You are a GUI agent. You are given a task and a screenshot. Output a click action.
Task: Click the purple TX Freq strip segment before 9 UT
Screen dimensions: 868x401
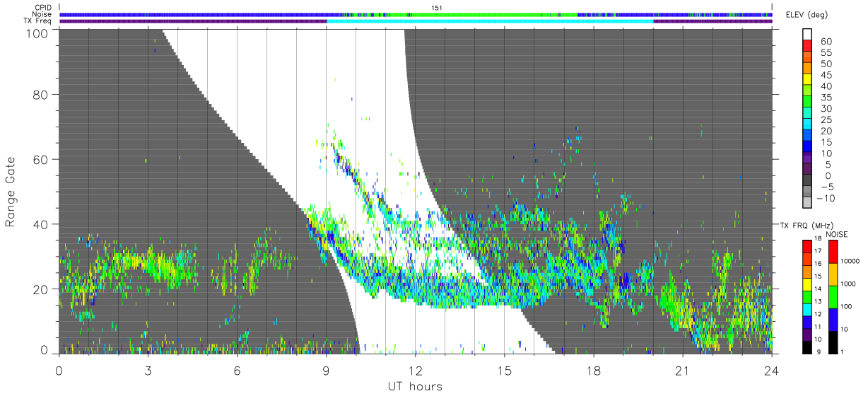193,21
